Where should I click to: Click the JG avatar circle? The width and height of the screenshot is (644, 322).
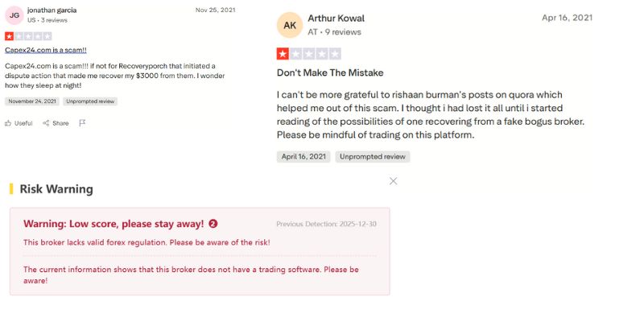[14, 14]
